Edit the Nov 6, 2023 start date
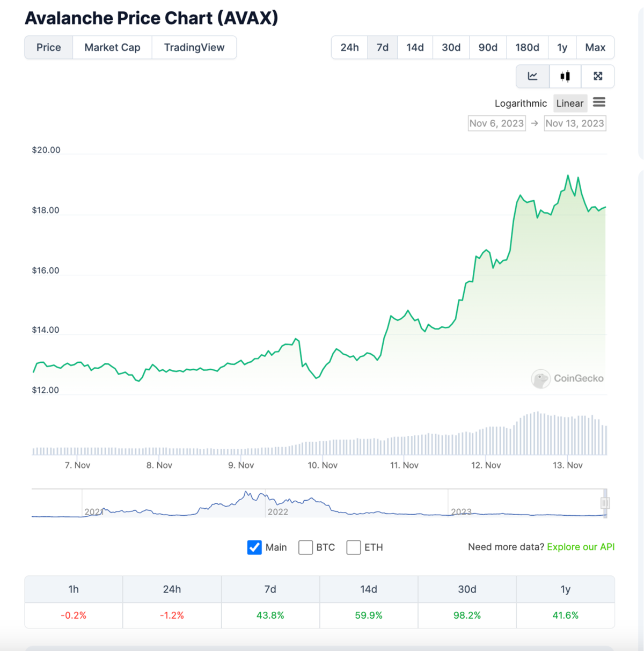The width and height of the screenshot is (644, 651). click(496, 123)
